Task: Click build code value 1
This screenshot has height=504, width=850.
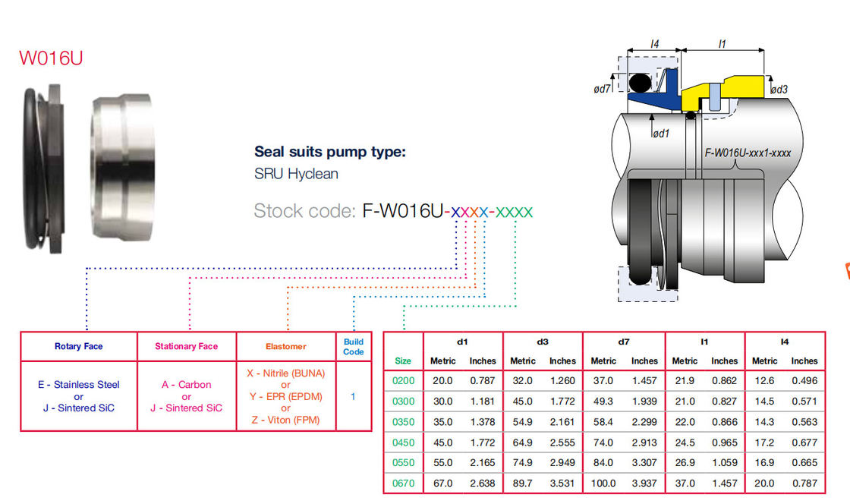Action: 353,397
